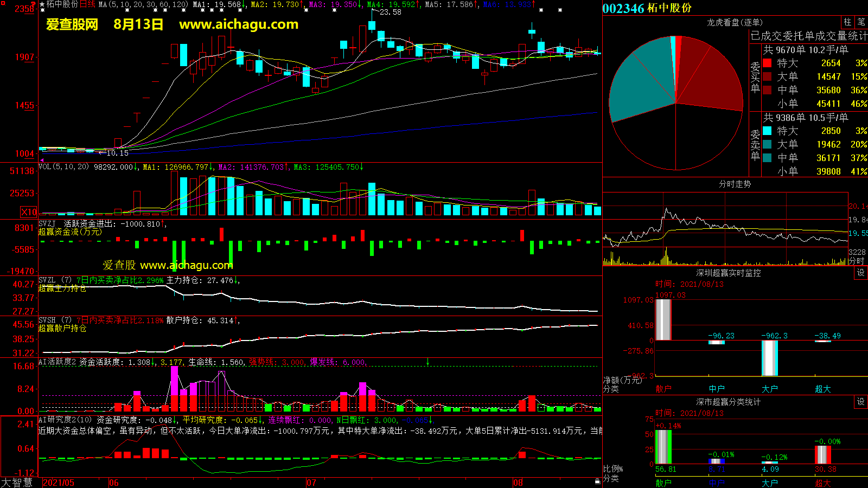
Task: Open settings 设 for 深圳超赢实时监控 panel
Action: pyautogui.click(x=861, y=273)
